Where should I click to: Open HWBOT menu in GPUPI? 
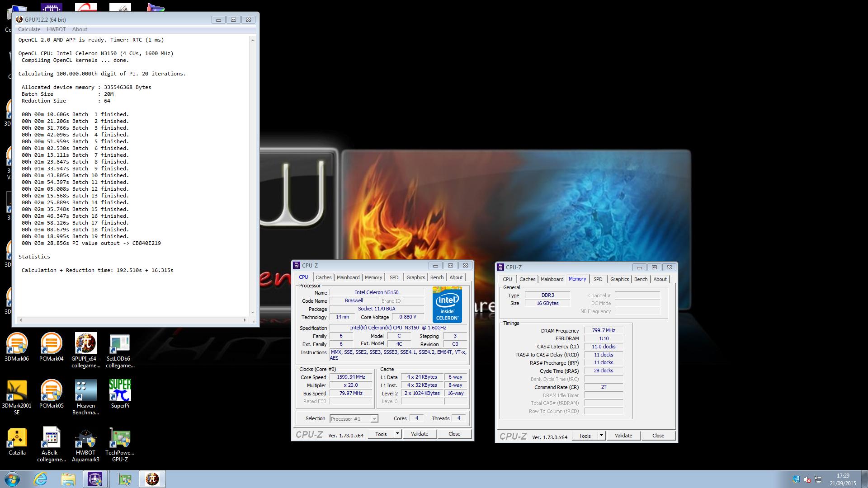click(x=56, y=29)
